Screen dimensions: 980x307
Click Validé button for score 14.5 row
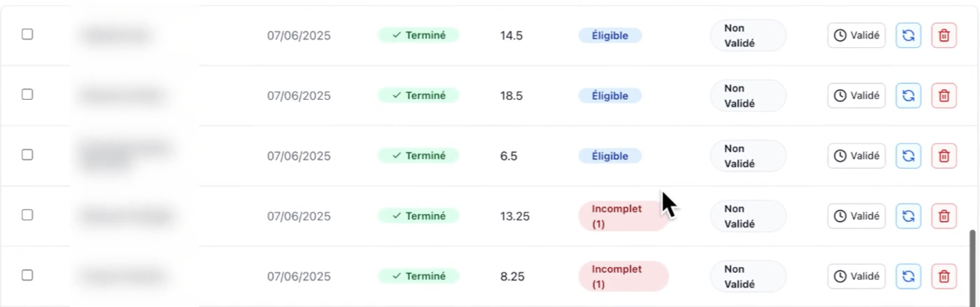click(x=856, y=35)
